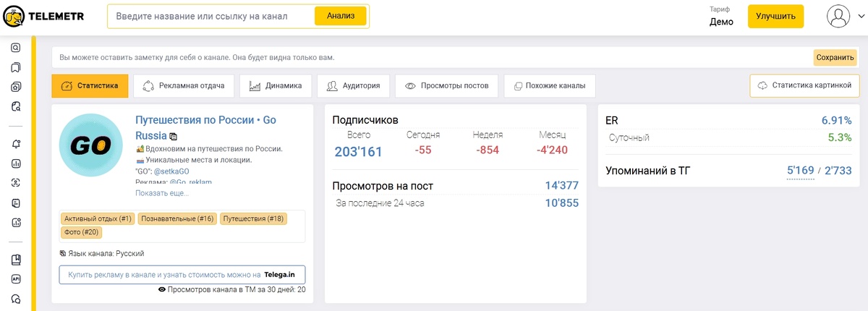
Task: Click the Суточный ER value 5.3%
Action: click(840, 137)
